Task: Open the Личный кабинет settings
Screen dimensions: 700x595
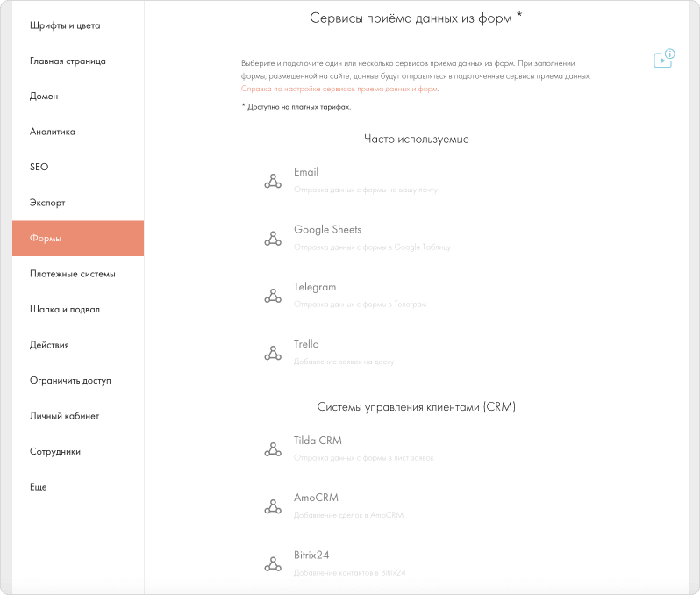Action: pyautogui.click(x=64, y=416)
